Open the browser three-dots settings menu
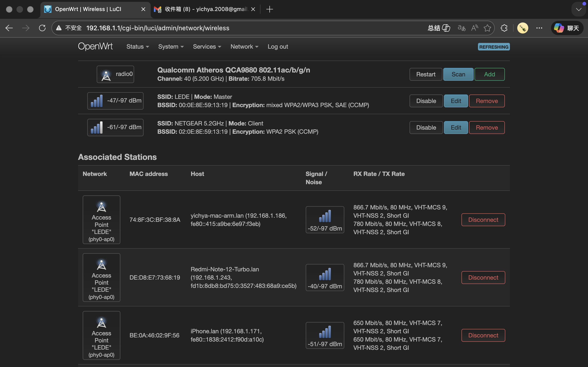This screenshot has width=588, height=367. [x=539, y=28]
